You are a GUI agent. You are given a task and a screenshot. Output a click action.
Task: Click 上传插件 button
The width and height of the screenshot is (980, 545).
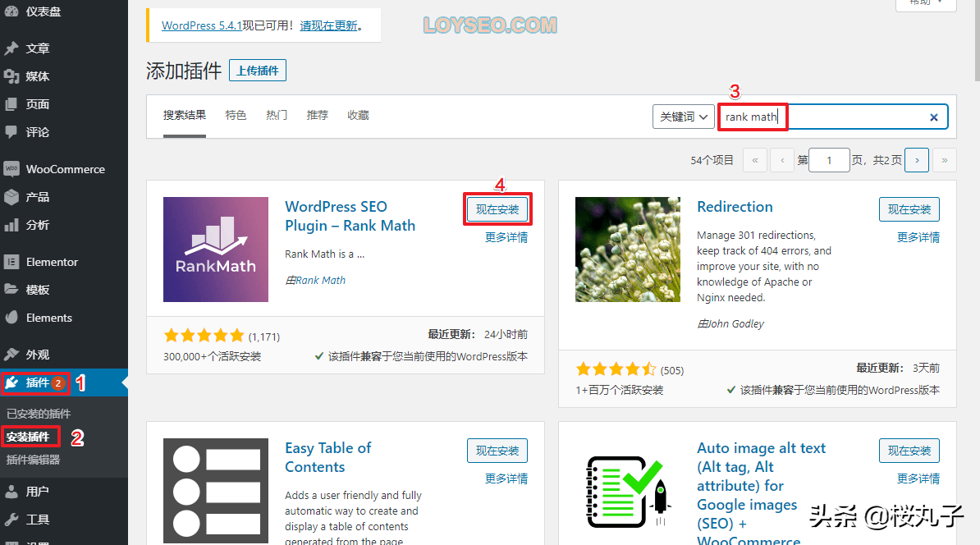pos(258,71)
